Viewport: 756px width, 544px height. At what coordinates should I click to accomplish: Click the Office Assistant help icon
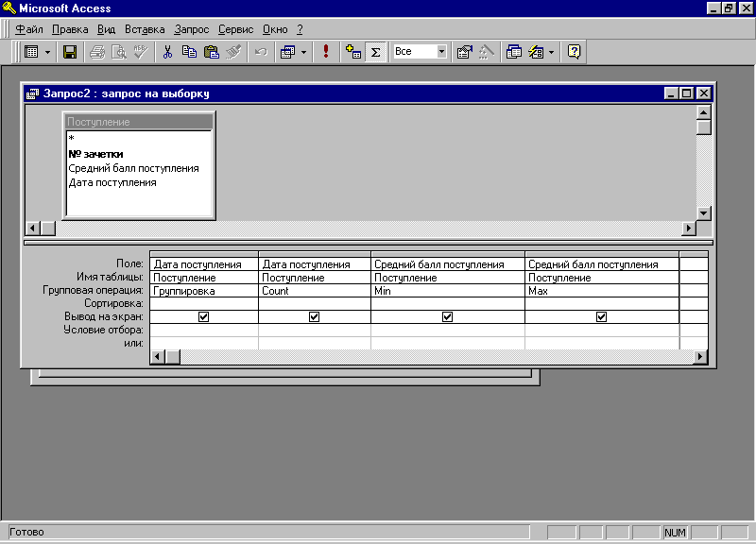[574, 52]
